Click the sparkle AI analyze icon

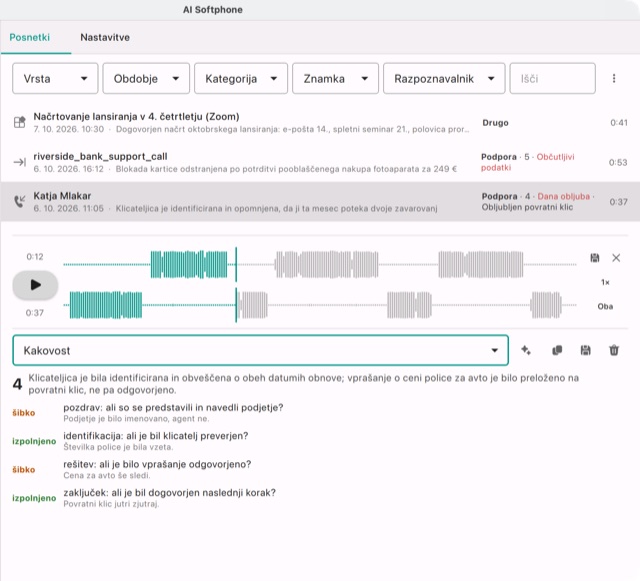(526, 350)
